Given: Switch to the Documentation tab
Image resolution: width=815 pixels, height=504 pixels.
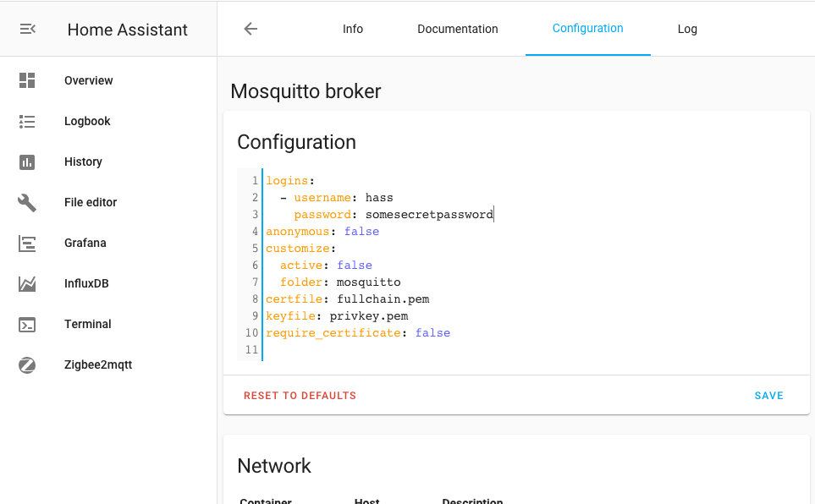Looking at the screenshot, I should click(x=457, y=29).
